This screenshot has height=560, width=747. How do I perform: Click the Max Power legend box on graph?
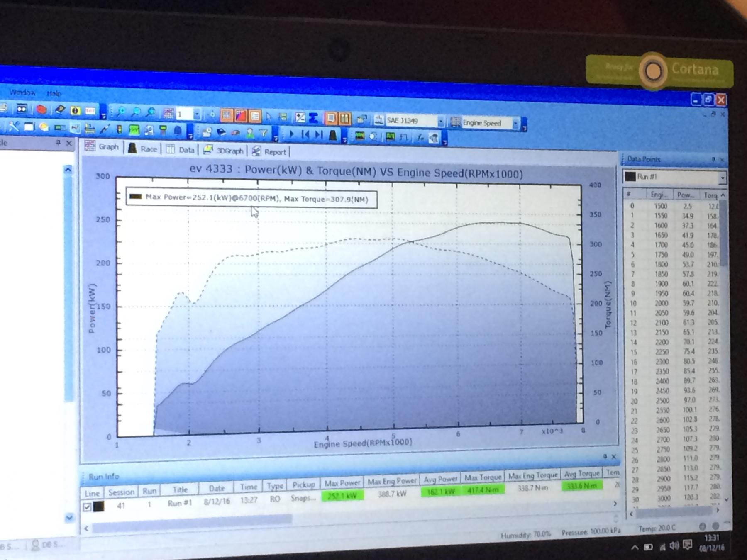tap(251, 198)
